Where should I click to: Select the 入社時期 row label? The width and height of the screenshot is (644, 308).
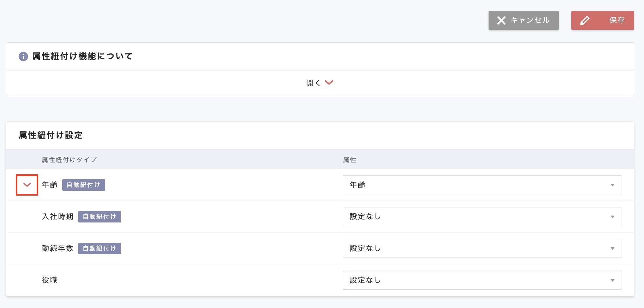coord(58,217)
